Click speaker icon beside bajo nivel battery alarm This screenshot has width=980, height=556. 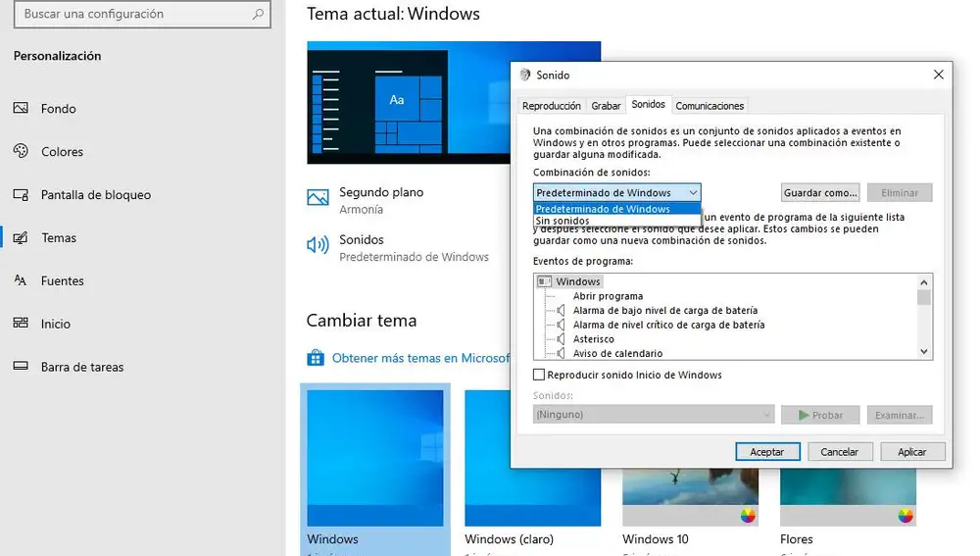point(561,310)
